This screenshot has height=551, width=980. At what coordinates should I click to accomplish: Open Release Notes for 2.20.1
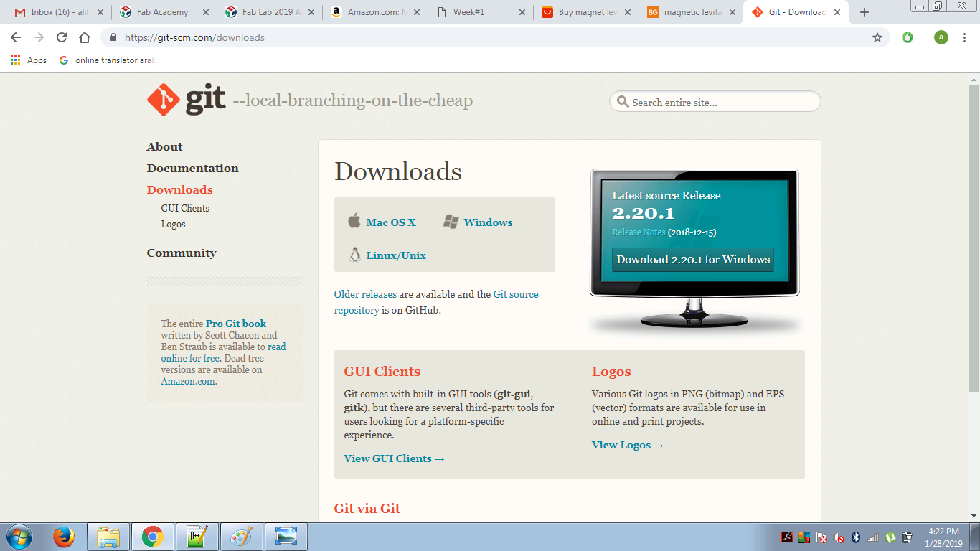click(x=639, y=232)
